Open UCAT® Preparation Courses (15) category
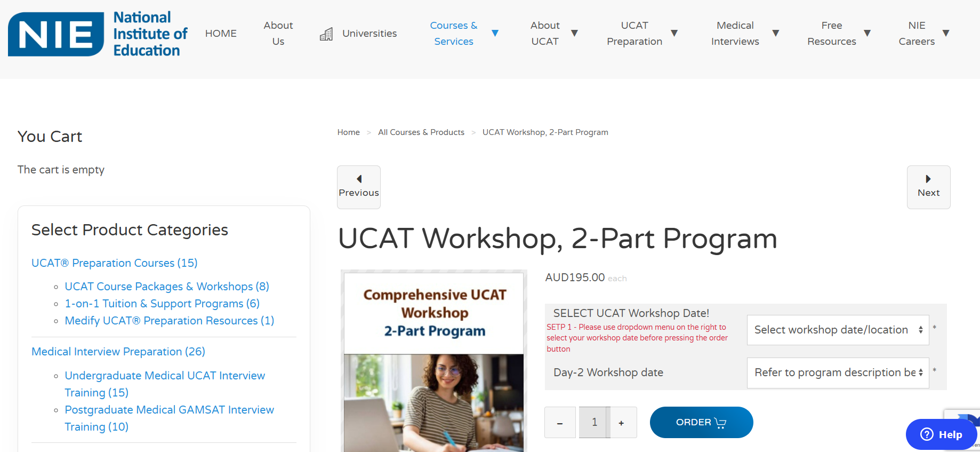The width and height of the screenshot is (980, 452). pos(115,263)
